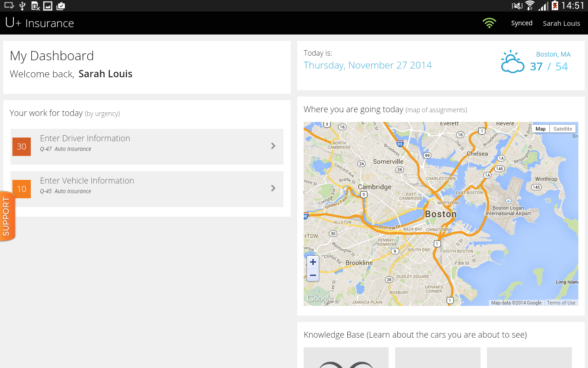The height and width of the screenshot is (368, 588).
Task: Switch map to Satellite view
Action: (x=563, y=129)
